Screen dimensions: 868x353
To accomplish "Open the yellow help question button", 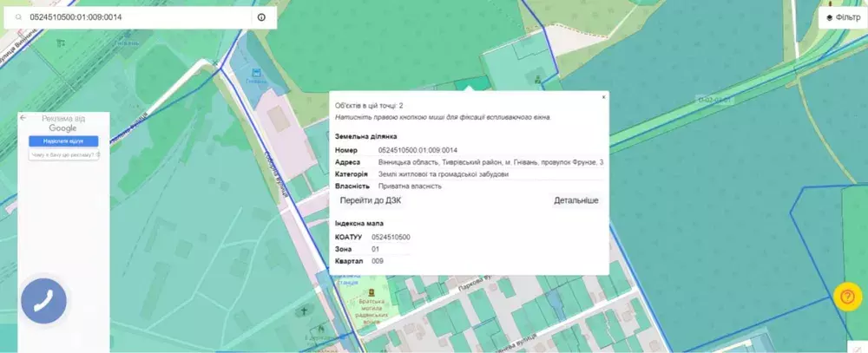I will [847, 297].
